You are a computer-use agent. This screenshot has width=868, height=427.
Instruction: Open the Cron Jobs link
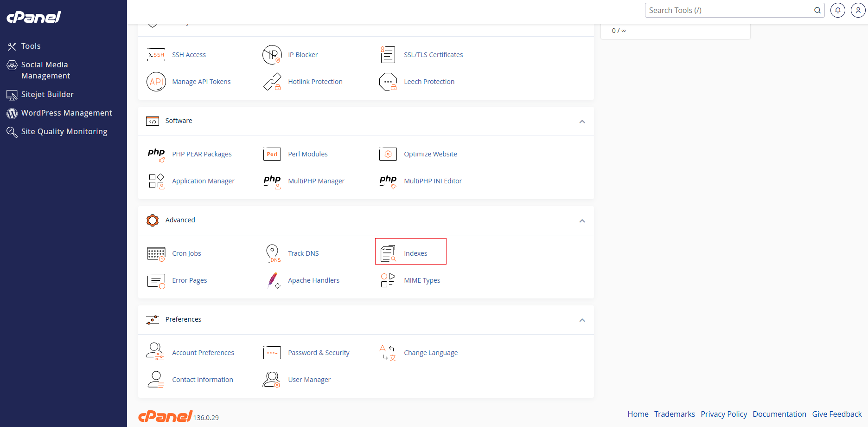point(186,253)
